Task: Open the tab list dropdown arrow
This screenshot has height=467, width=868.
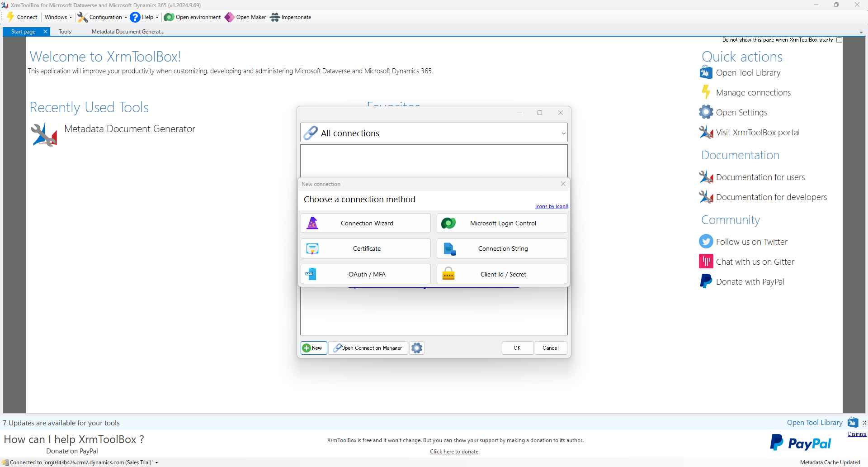Action: pos(861,33)
